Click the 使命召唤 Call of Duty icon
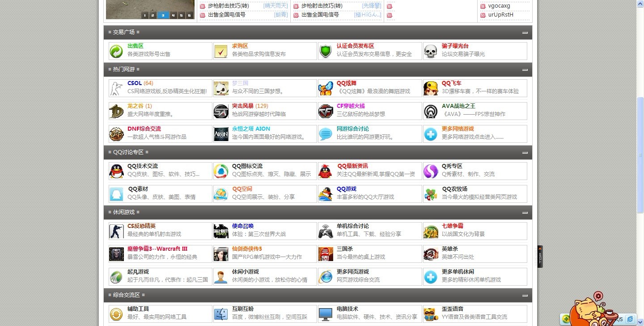Image resolution: width=644 pixels, height=326 pixels. tap(221, 231)
